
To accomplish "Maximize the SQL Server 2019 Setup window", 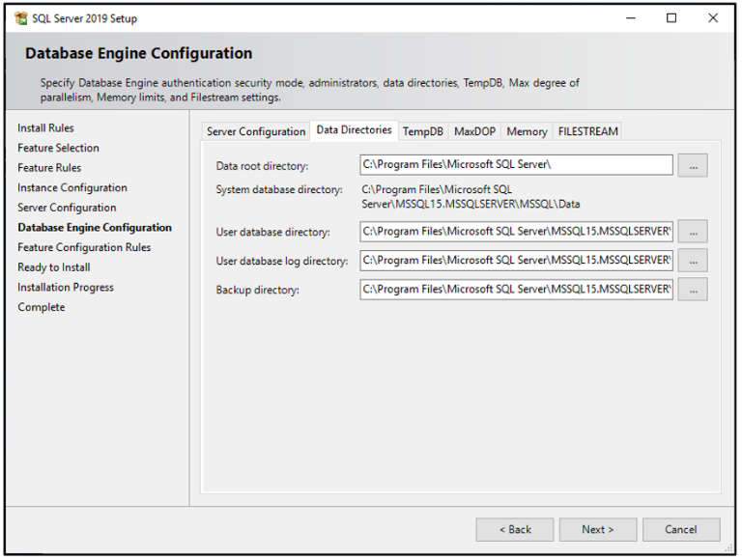I will (671, 18).
